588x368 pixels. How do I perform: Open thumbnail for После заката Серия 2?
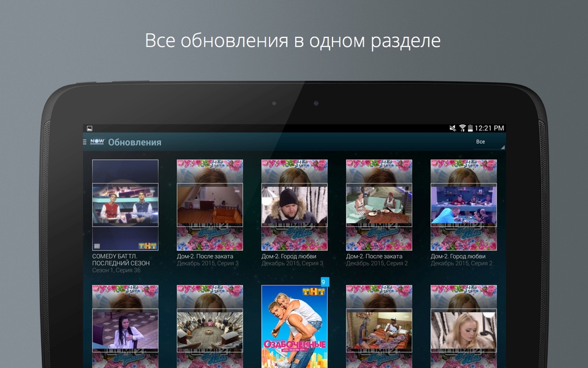(379, 205)
